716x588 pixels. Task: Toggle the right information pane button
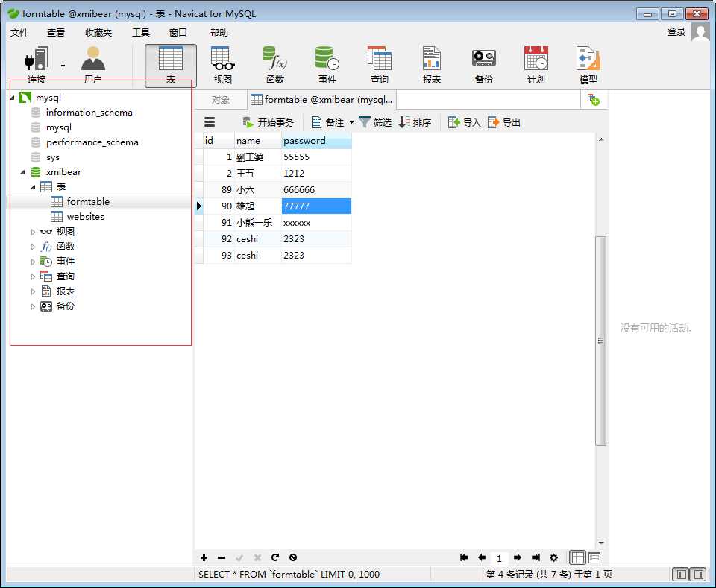[x=698, y=574]
